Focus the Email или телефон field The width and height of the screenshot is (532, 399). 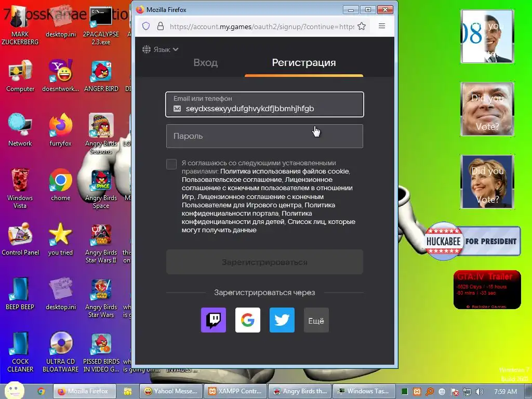(x=264, y=104)
